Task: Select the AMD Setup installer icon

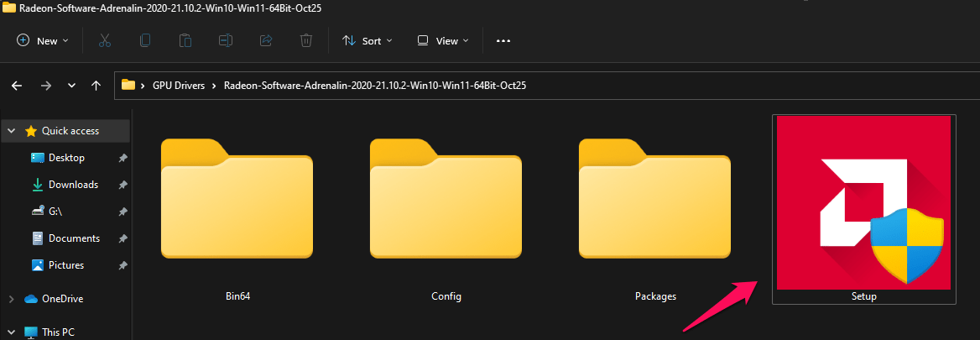Action: pos(863,202)
